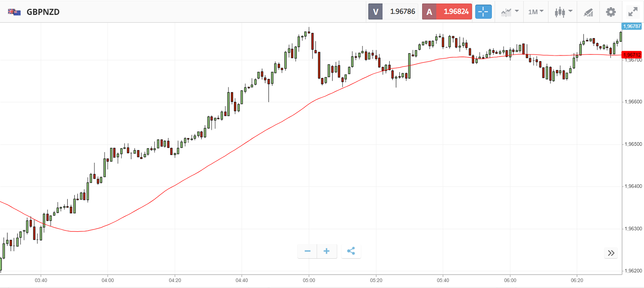
Task: Toggle the blue crosshair cursor button
Action: click(x=483, y=12)
